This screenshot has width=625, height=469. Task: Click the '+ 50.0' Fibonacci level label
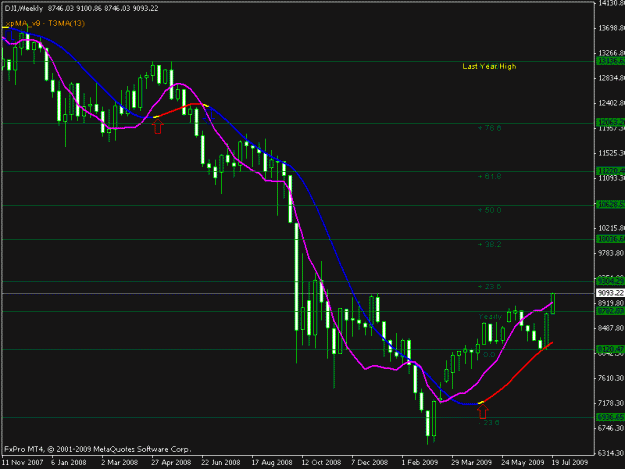pos(489,210)
